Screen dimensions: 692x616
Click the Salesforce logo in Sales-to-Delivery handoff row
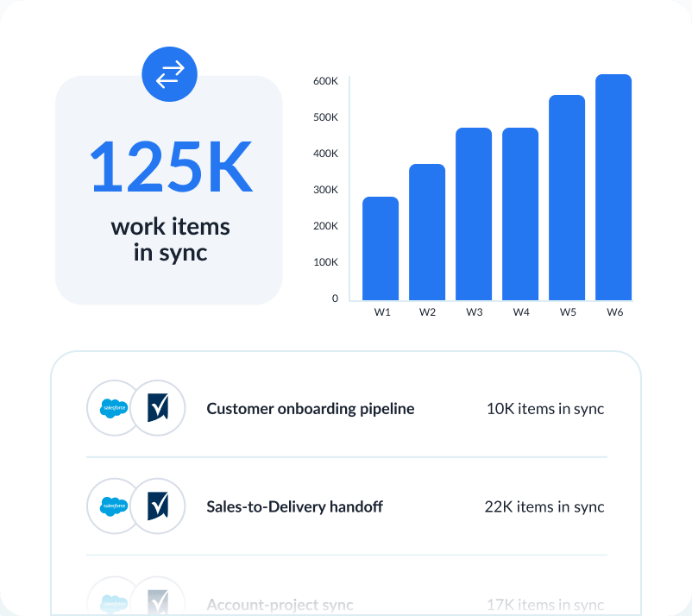[114, 506]
